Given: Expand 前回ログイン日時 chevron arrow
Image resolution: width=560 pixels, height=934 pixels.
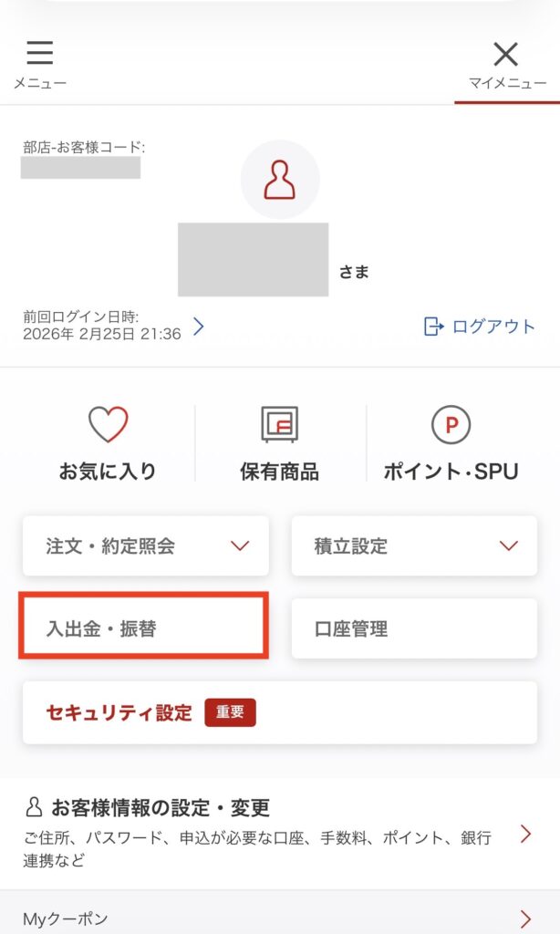Looking at the screenshot, I should tap(199, 327).
